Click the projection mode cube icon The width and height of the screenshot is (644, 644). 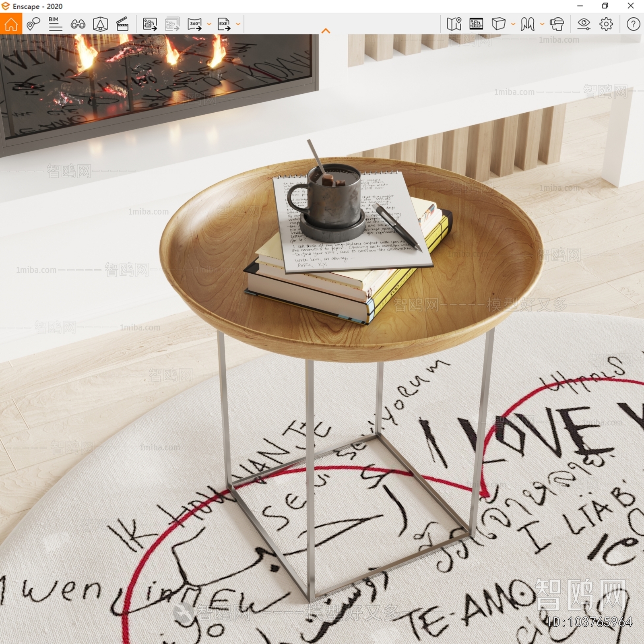[498, 24]
